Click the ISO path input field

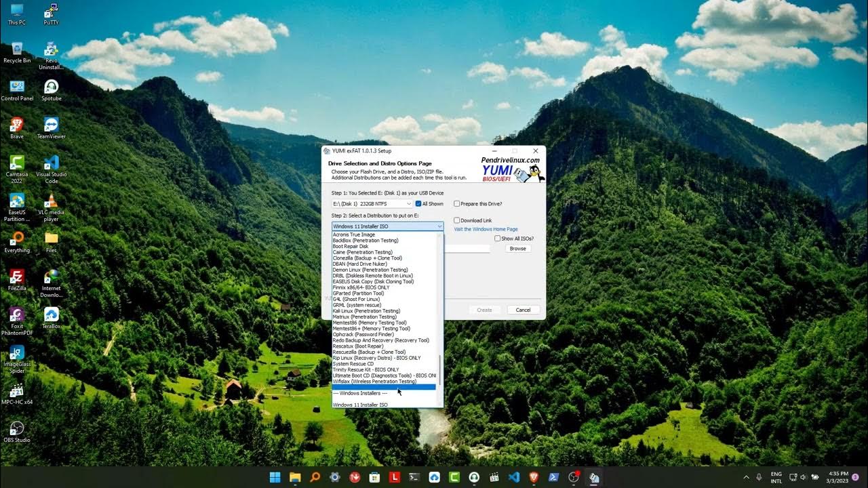[467, 249]
